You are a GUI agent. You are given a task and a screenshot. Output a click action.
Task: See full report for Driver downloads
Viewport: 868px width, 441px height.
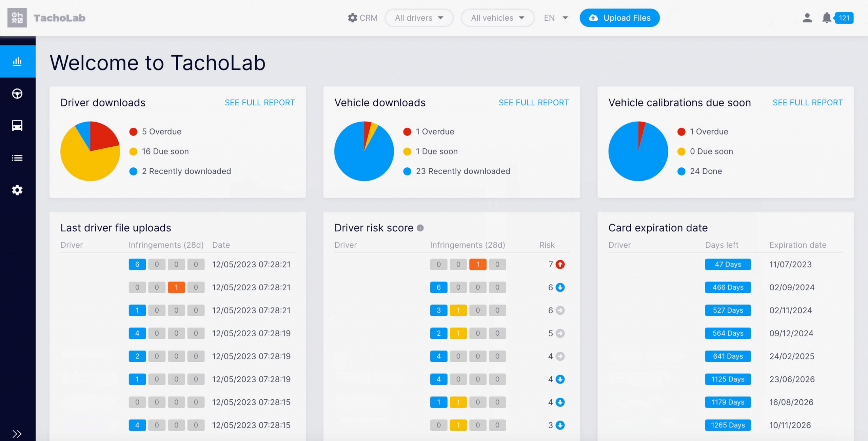click(260, 103)
